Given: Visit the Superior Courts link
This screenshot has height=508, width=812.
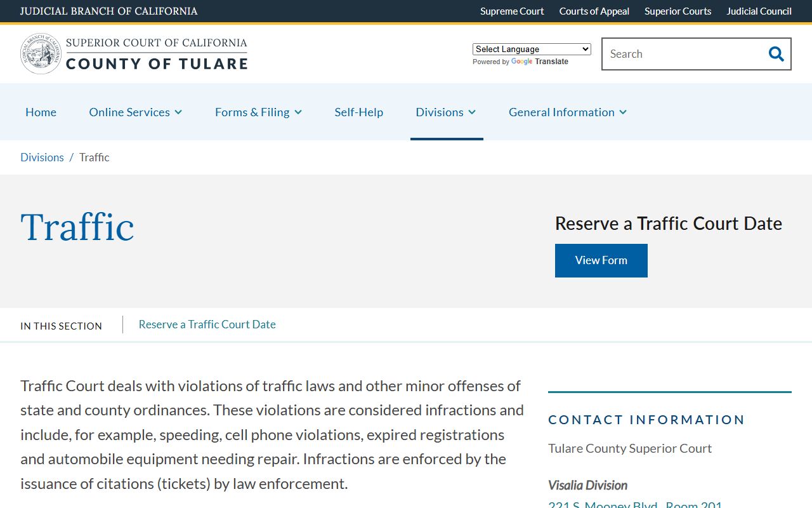Looking at the screenshot, I should click(678, 11).
